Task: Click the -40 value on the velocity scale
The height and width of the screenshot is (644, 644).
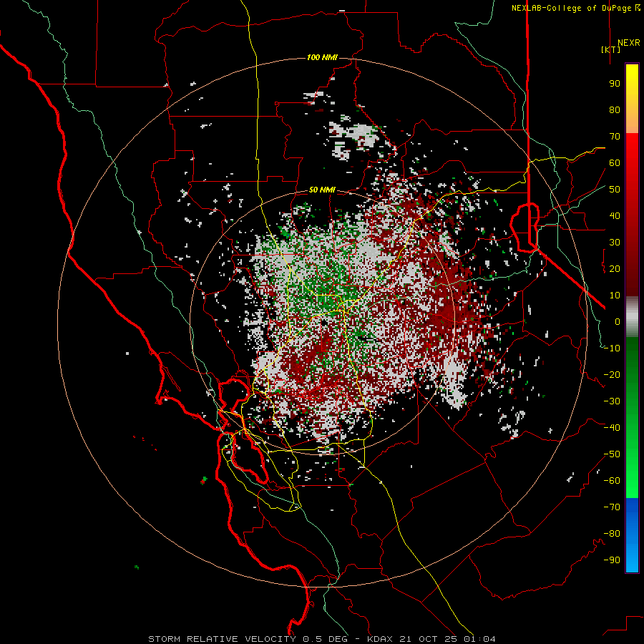Action: (612, 428)
